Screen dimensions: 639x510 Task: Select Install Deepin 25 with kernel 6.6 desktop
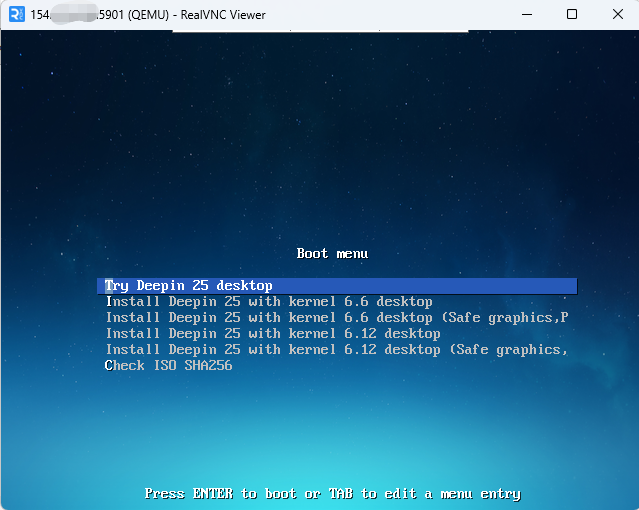tap(269, 302)
